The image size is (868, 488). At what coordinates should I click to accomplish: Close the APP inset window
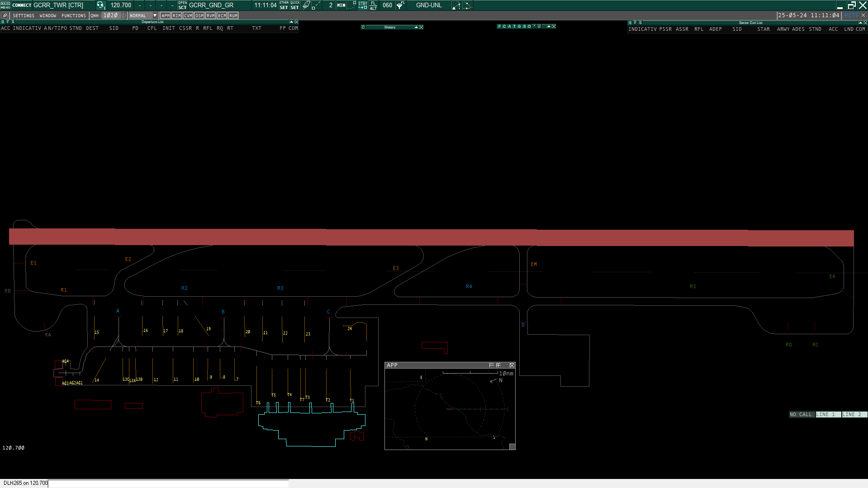(x=512, y=365)
